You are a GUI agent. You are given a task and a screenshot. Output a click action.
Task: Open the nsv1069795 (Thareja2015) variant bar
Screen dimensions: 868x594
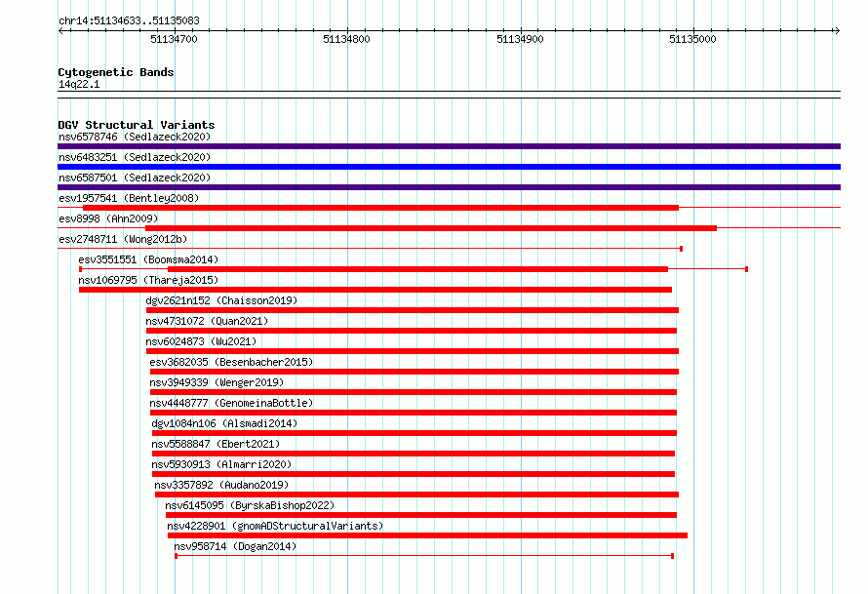[x=375, y=290]
